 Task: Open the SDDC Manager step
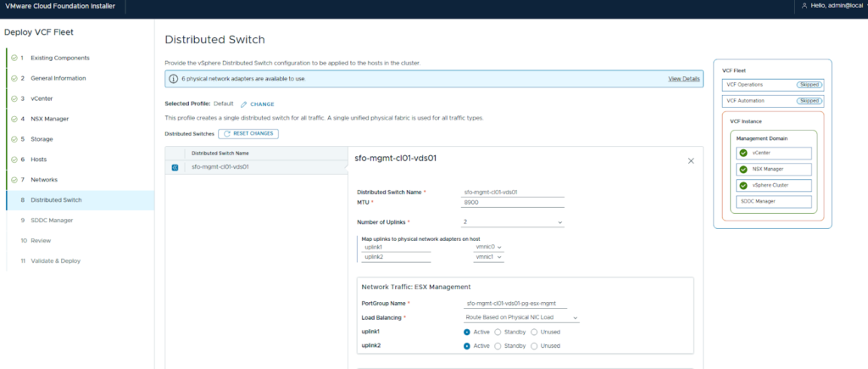coord(51,221)
